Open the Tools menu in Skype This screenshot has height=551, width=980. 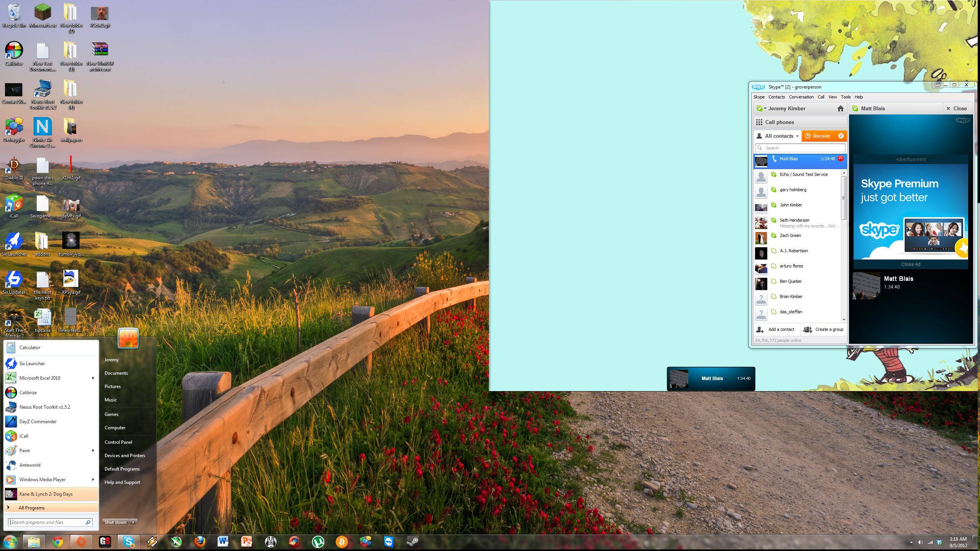(846, 97)
